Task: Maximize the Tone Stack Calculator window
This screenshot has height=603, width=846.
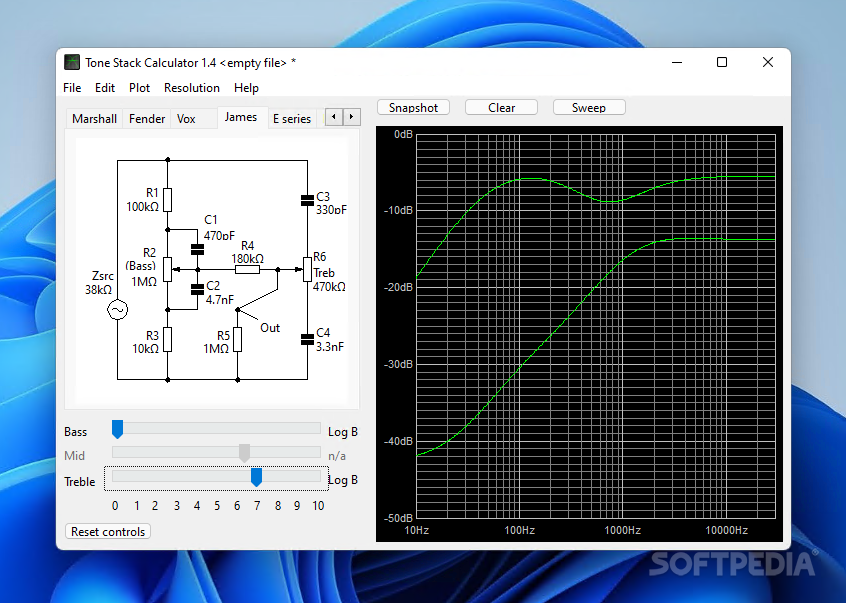Action: tap(722, 63)
